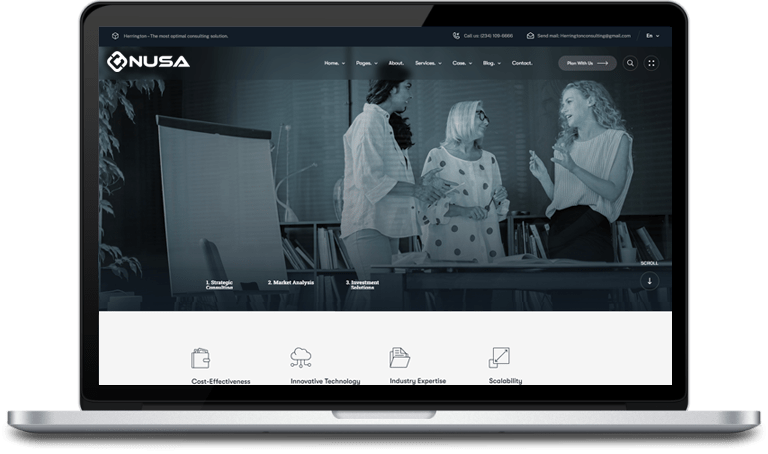Open the grid menu icon
768x454 pixels.
(x=651, y=63)
